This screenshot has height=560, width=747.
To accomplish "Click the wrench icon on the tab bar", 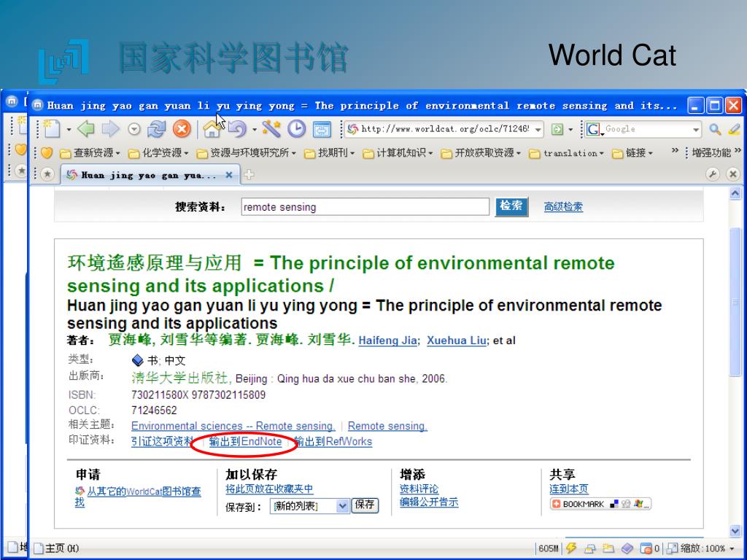I will pos(713,174).
